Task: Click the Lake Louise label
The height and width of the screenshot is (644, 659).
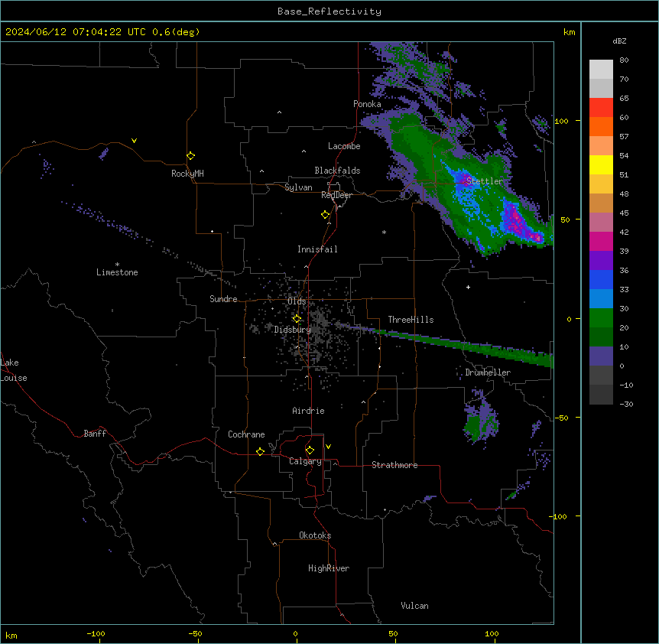Action: click(14, 370)
